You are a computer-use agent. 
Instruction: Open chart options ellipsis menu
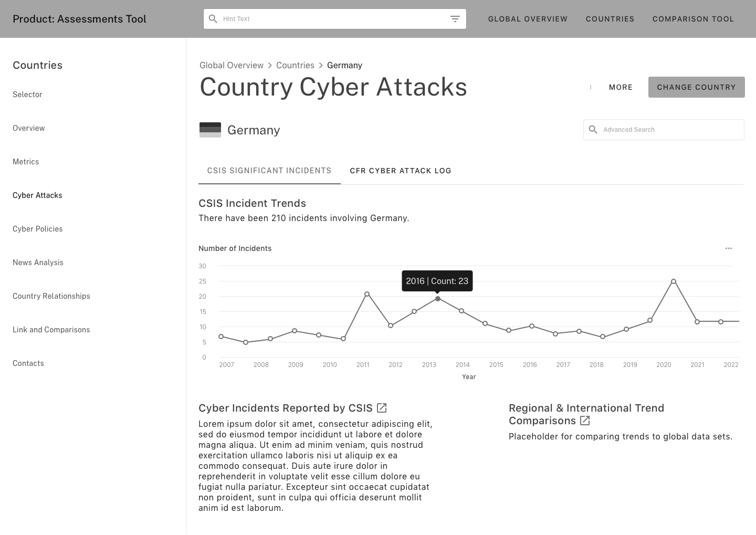pos(729,248)
